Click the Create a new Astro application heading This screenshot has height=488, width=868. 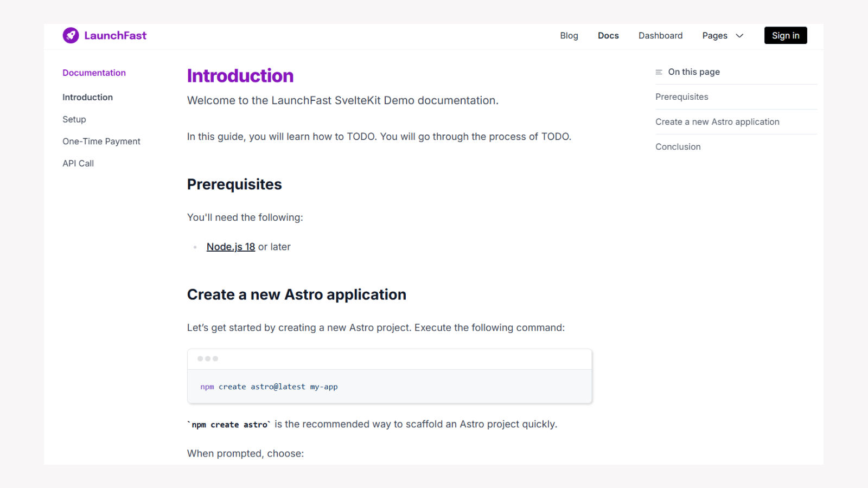pos(297,294)
